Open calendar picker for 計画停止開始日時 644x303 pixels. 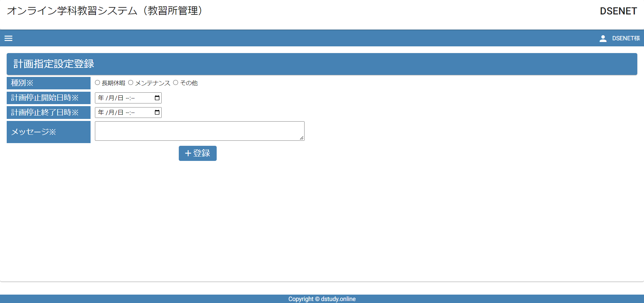click(x=157, y=98)
